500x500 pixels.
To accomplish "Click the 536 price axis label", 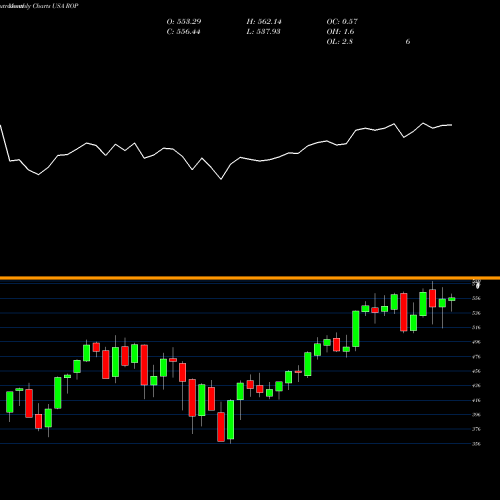I will click(x=477, y=313).
